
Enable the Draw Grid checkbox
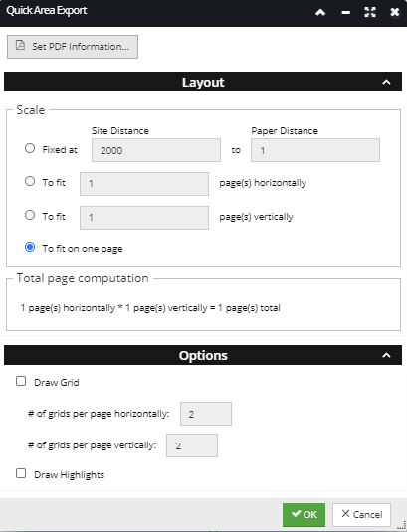tap(21, 381)
